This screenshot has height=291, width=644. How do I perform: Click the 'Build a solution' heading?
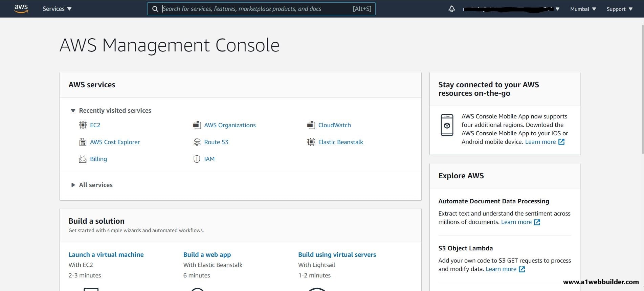click(x=96, y=221)
